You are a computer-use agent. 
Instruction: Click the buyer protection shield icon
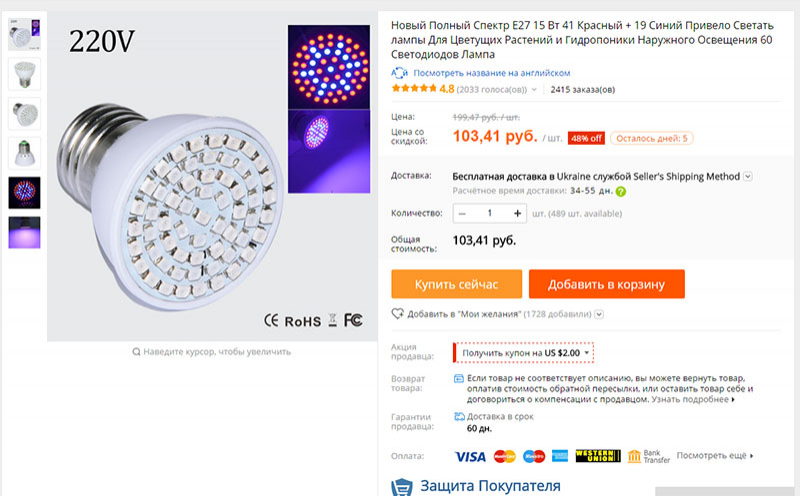(x=402, y=487)
